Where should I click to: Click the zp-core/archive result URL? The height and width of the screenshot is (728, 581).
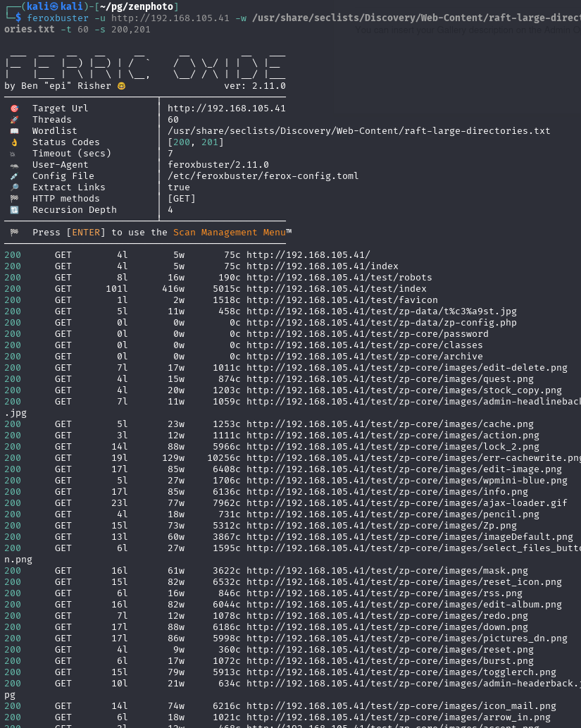point(365,356)
